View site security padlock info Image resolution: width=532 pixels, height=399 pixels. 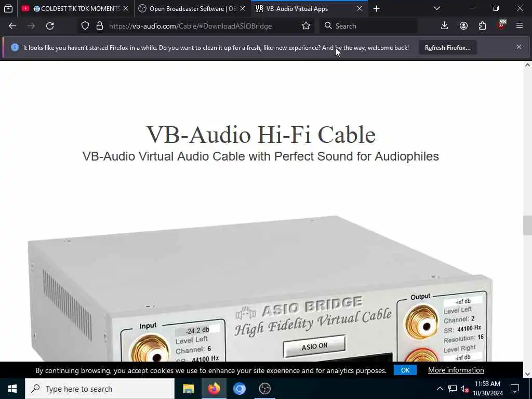tap(99, 26)
